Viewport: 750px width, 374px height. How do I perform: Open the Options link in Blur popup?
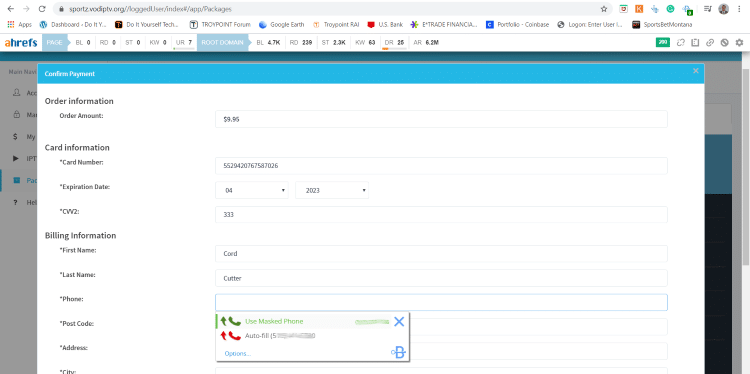click(238, 353)
